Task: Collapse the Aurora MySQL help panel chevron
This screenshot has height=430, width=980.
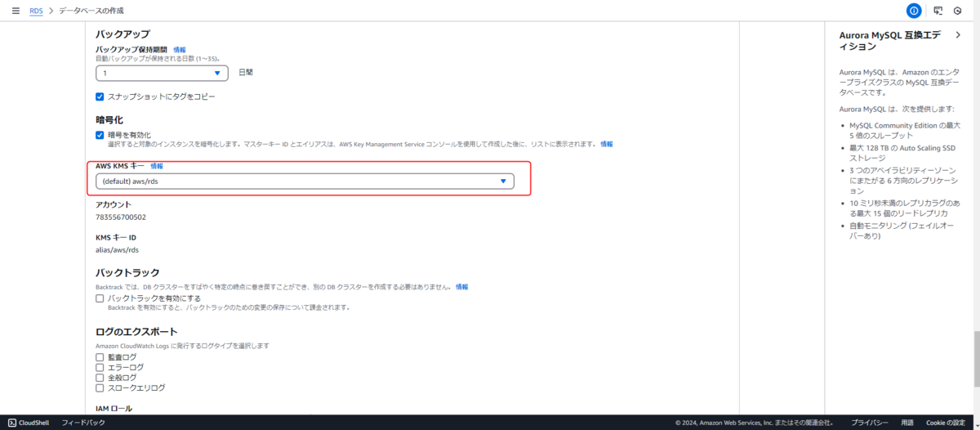Action: pyautogui.click(x=958, y=35)
